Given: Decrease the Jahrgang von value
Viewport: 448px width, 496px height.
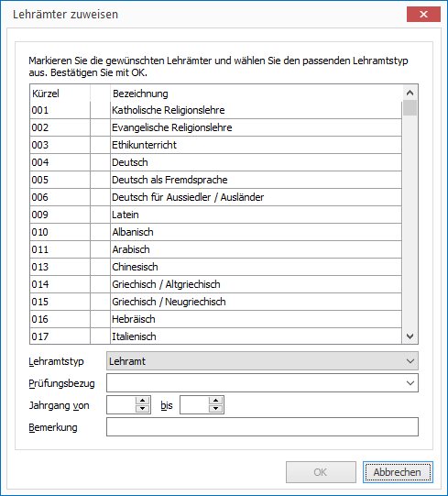Looking at the screenshot, I should [x=142, y=408].
